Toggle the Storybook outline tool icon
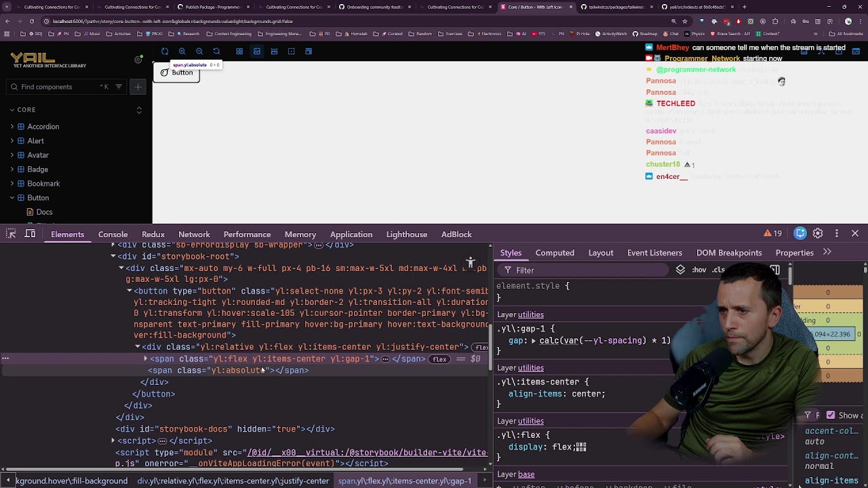The height and width of the screenshot is (488, 868). click(292, 52)
